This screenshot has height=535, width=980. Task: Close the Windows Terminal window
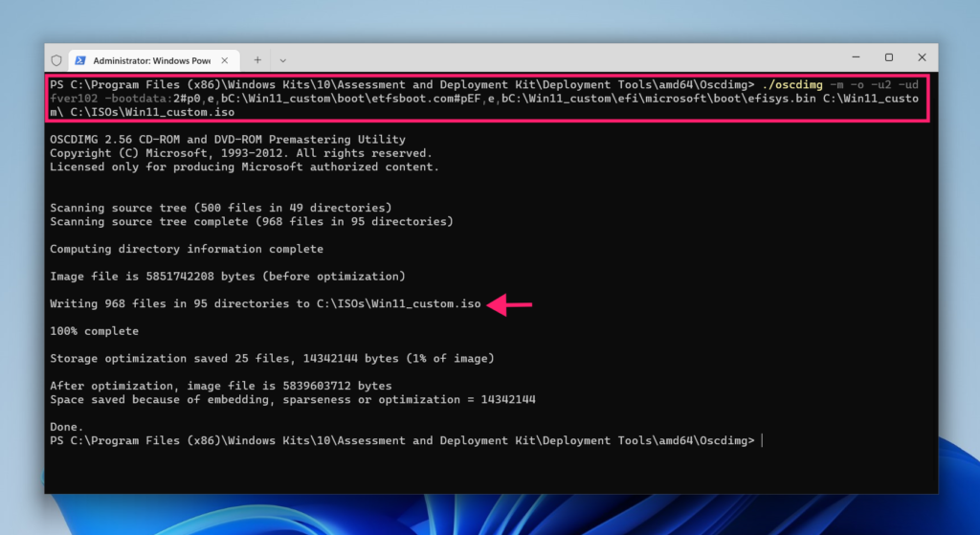point(922,57)
